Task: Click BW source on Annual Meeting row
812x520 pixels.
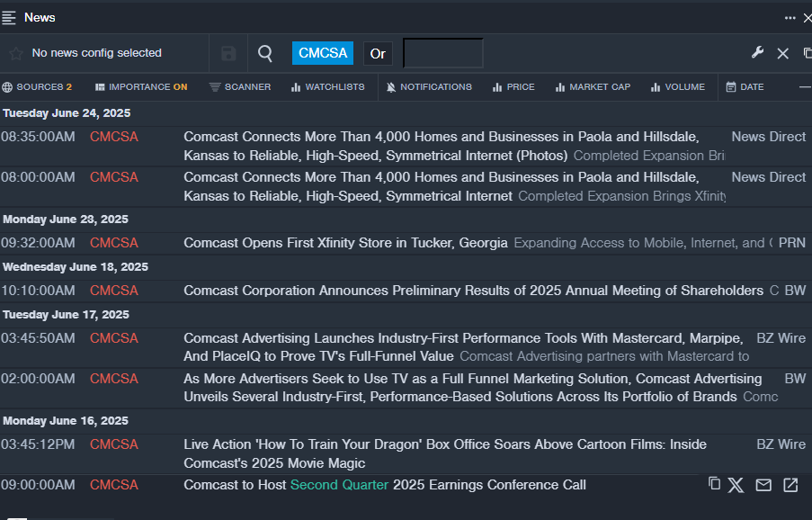Action: [796, 291]
